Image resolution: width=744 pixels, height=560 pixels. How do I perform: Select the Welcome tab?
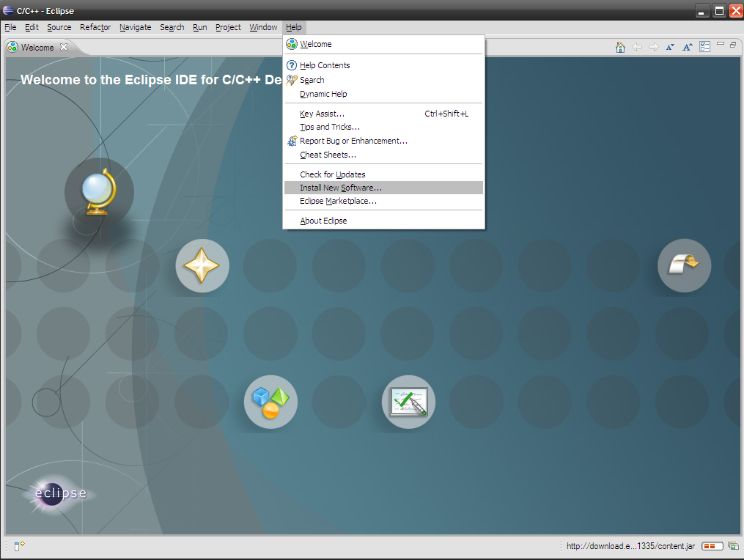37,47
